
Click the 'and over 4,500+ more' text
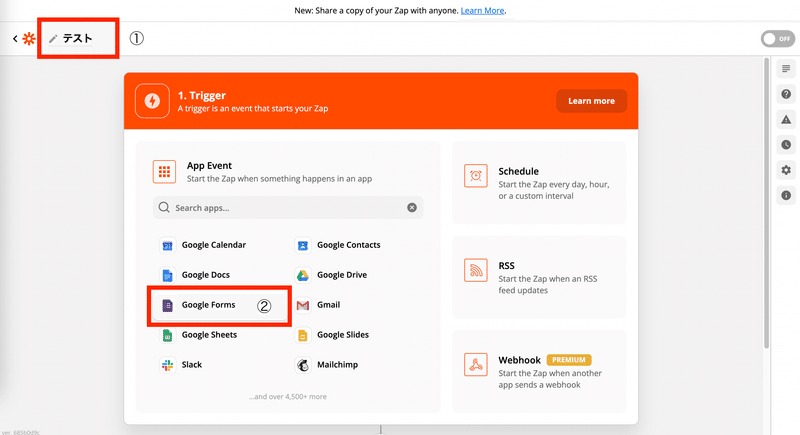click(x=288, y=397)
